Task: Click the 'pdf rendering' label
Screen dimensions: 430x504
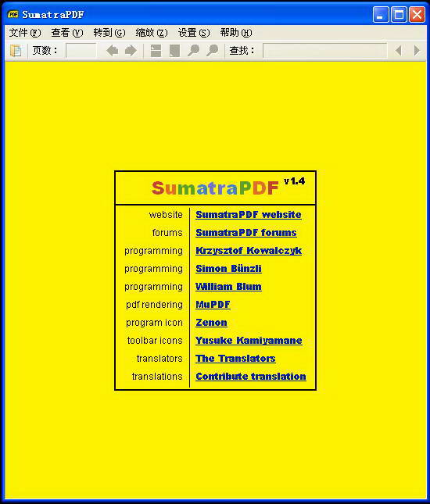Action: (x=154, y=305)
